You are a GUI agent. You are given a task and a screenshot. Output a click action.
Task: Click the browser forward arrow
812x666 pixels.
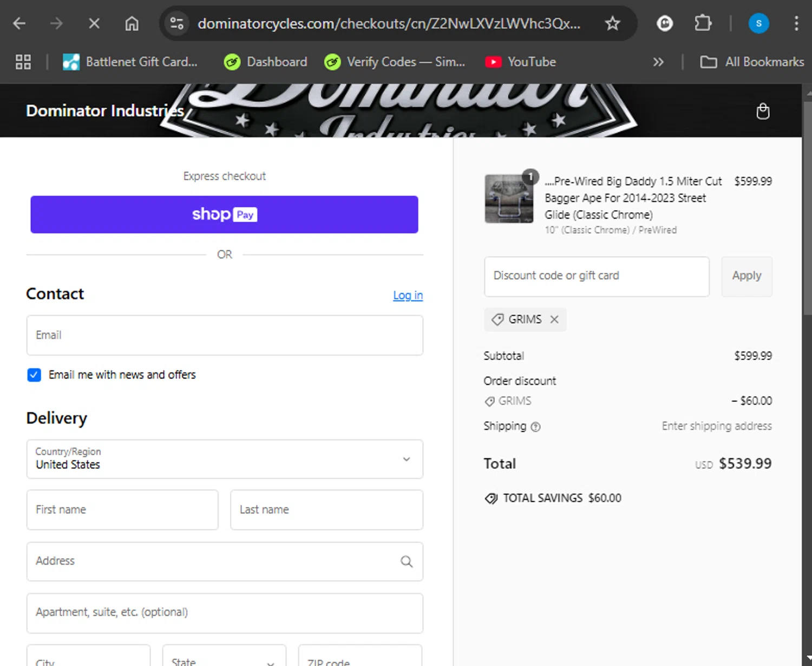[x=56, y=23]
